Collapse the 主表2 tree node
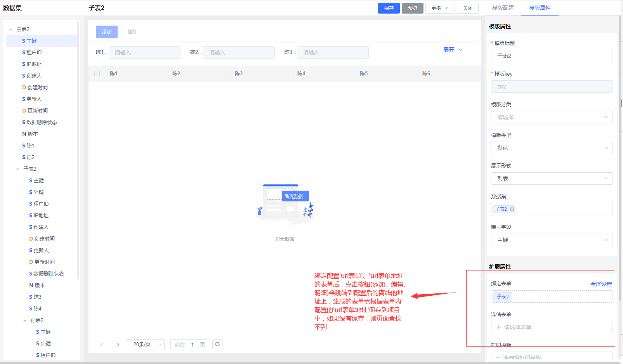This screenshot has width=623, height=364. [11, 29]
